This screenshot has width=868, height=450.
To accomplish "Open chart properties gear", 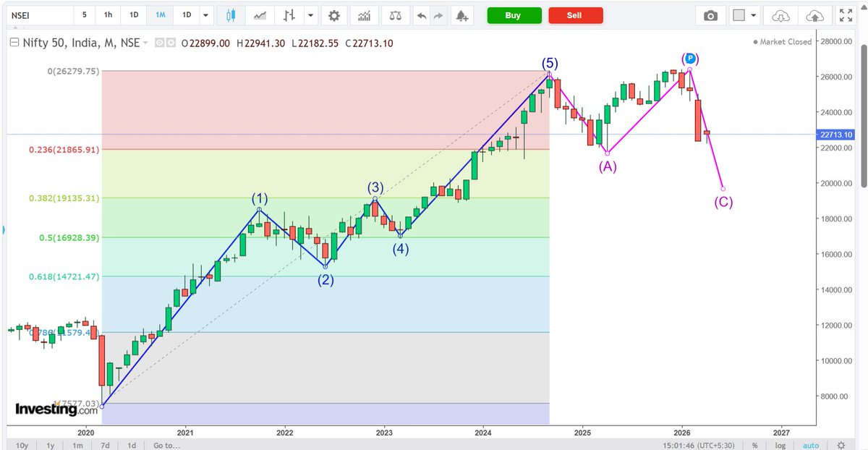I will (333, 15).
